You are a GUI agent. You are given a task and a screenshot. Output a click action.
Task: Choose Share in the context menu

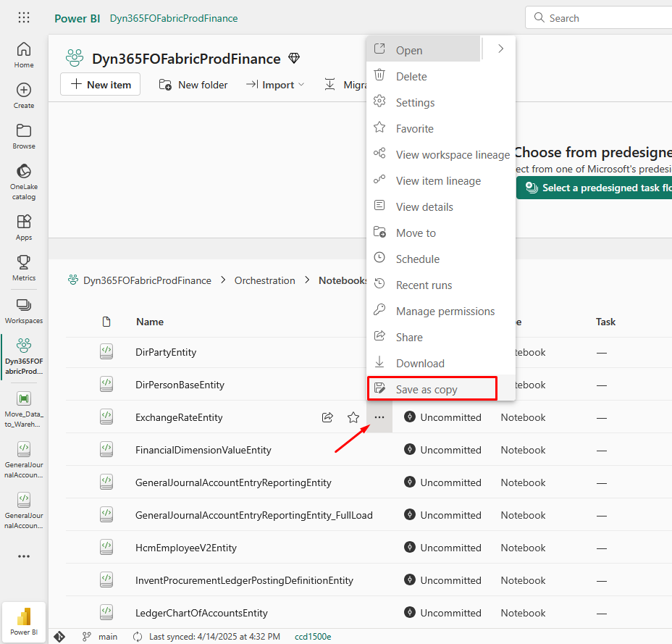[441, 338]
